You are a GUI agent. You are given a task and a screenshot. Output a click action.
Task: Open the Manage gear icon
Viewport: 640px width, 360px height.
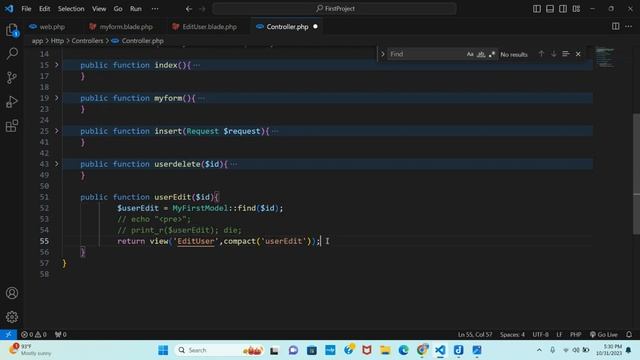tap(12, 317)
